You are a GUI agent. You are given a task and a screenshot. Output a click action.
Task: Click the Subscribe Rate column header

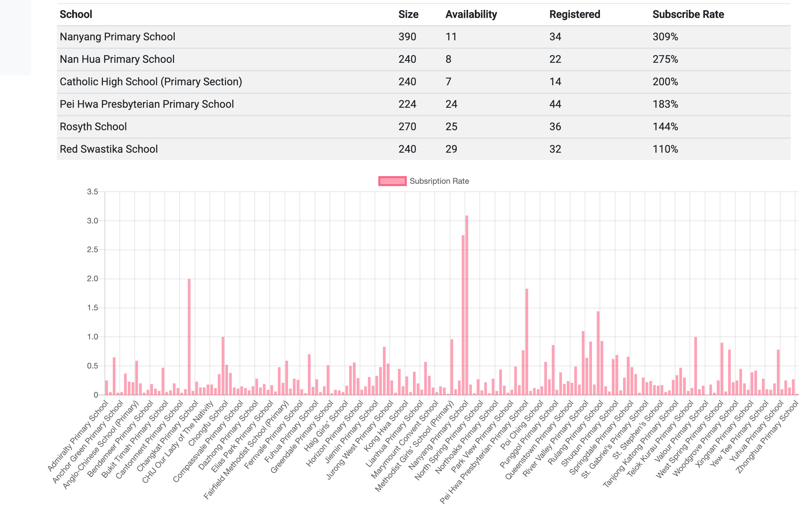[x=688, y=14]
